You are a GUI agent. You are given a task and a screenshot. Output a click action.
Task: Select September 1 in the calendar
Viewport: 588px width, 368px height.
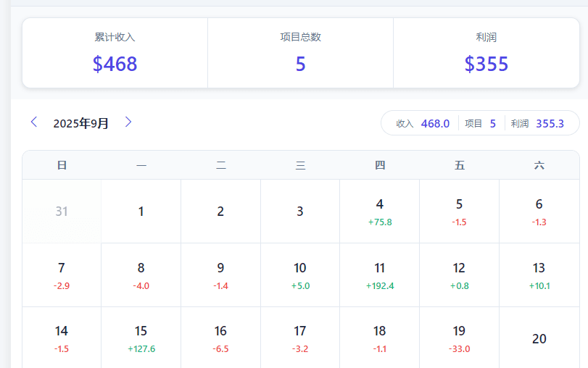click(x=141, y=212)
